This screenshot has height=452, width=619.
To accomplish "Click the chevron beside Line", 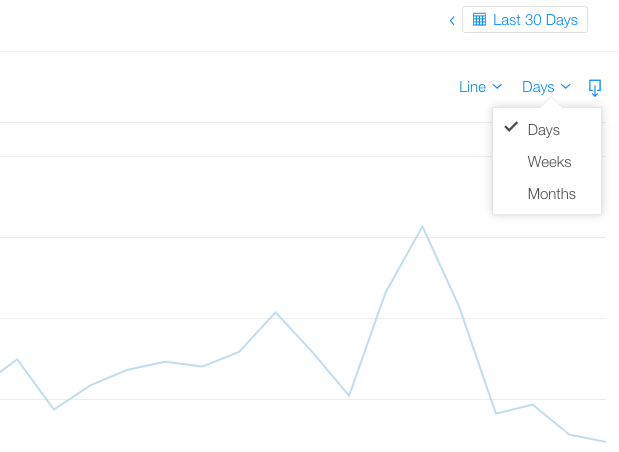I will click(x=497, y=86).
